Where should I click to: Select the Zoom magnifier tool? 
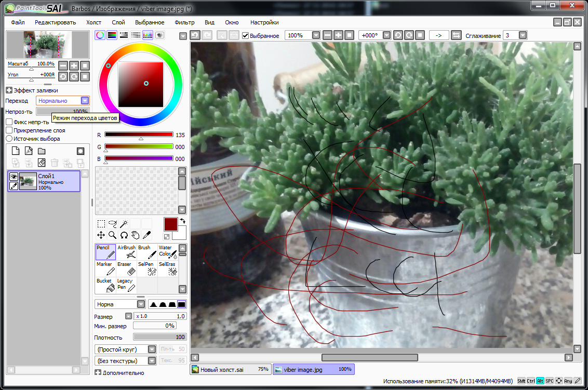tap(113, 235)
